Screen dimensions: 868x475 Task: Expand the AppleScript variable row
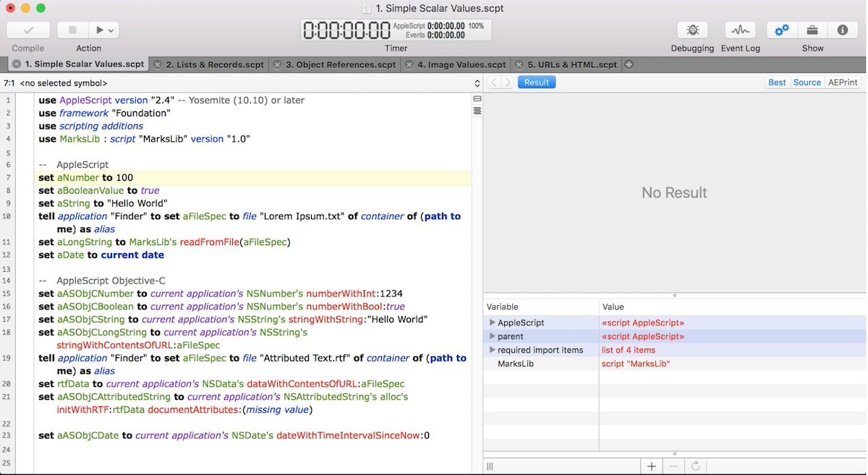point(492,322)
